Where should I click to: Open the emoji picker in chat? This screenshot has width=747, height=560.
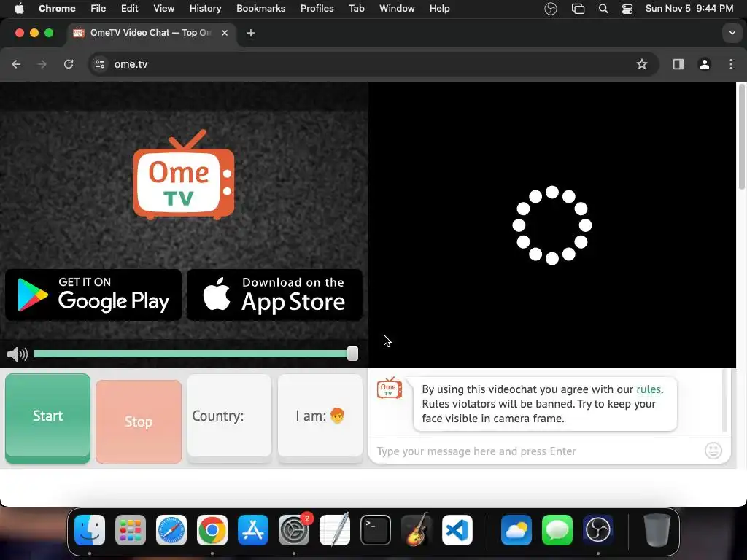[x=713, y=451]
